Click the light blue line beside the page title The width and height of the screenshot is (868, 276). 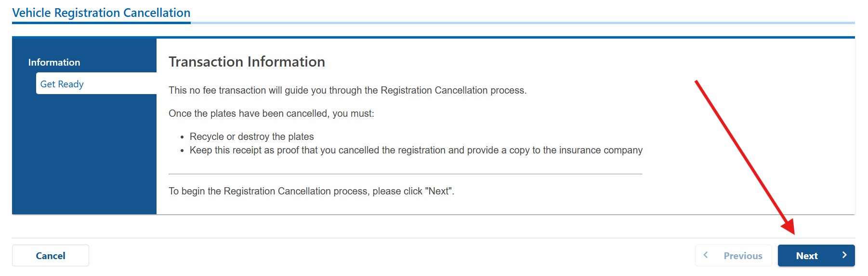coord(523,23)
